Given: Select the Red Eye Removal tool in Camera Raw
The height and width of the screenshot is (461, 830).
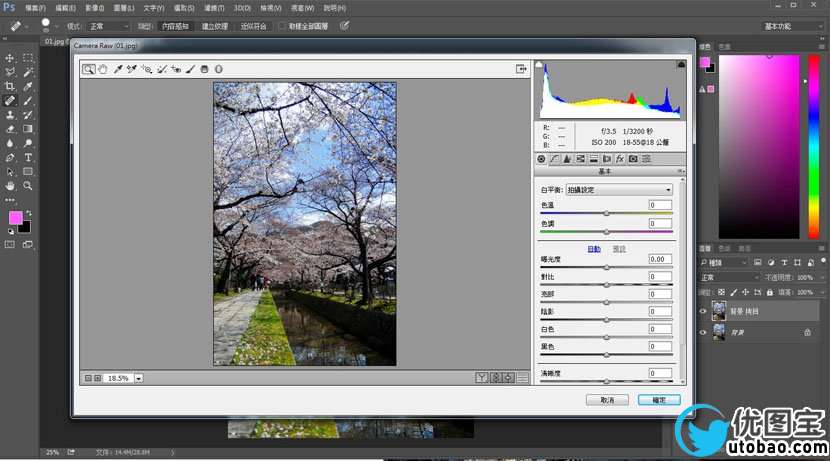Looking at the screenshot, I should coord(176,69).
